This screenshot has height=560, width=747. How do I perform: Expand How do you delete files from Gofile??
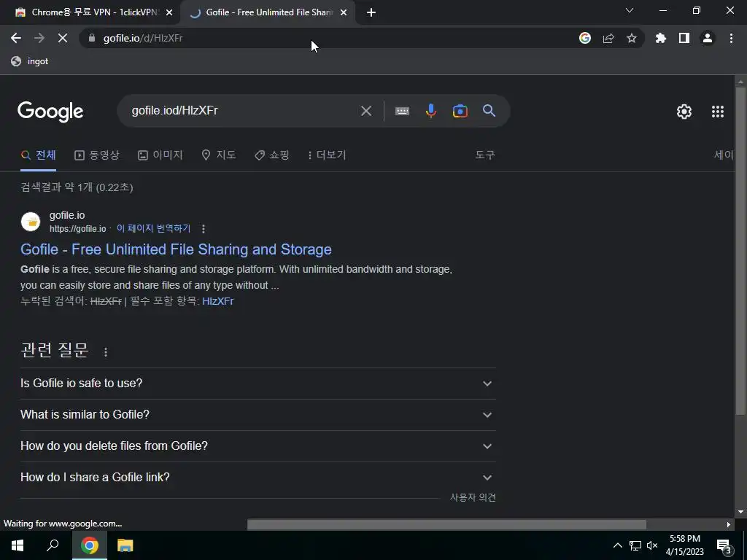(x=258, y=446)
